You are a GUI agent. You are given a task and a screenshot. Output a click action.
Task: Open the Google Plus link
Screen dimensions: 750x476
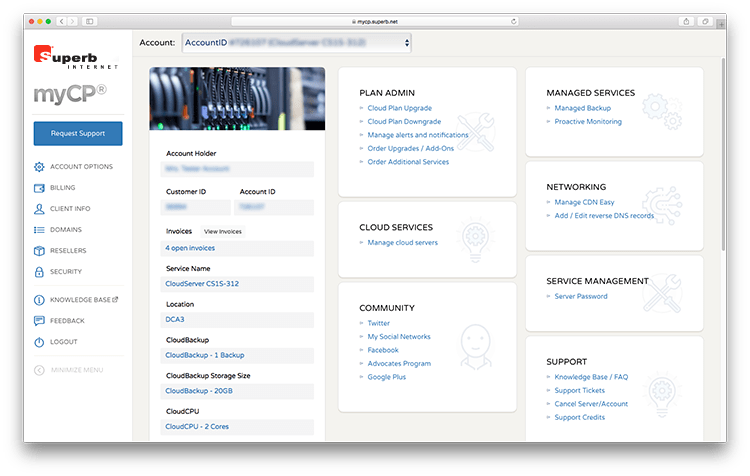pyautogui.click(x=386, y=377)
